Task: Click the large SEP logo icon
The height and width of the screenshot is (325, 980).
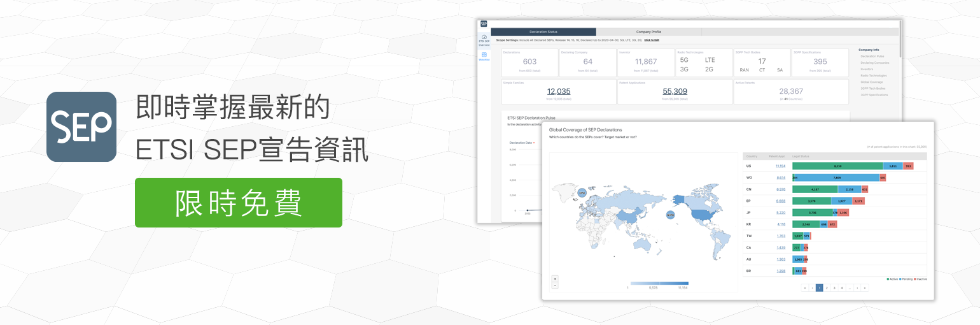Action: click(81, 126)
